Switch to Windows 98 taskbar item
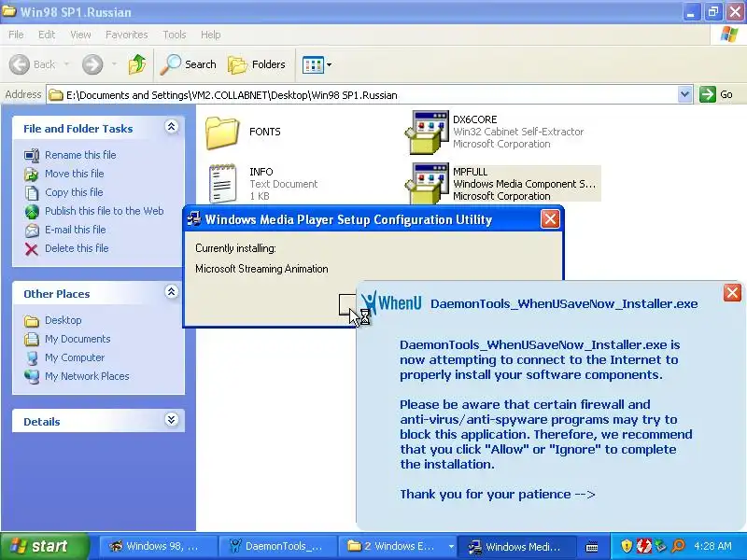 (157, 546)
